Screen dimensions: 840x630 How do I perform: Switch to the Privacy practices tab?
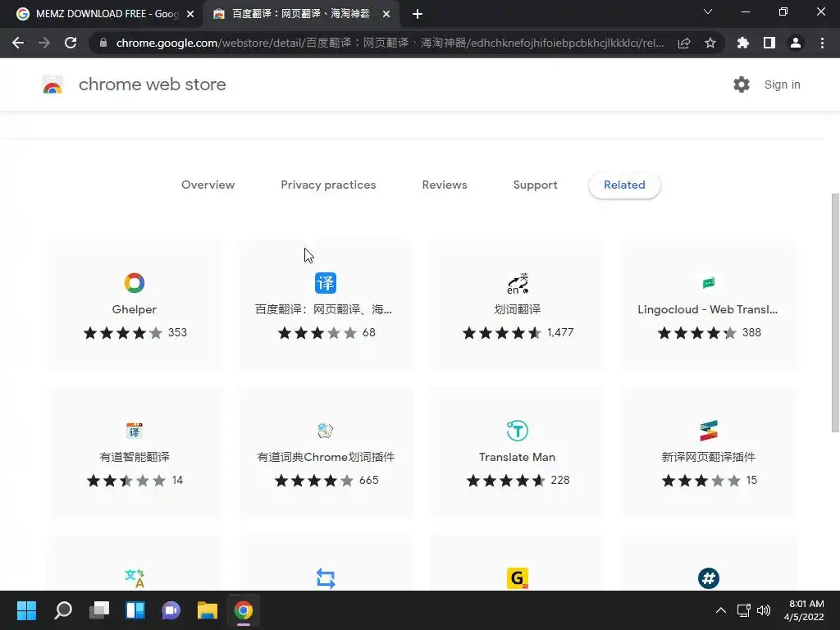click(x=328, y=185)
